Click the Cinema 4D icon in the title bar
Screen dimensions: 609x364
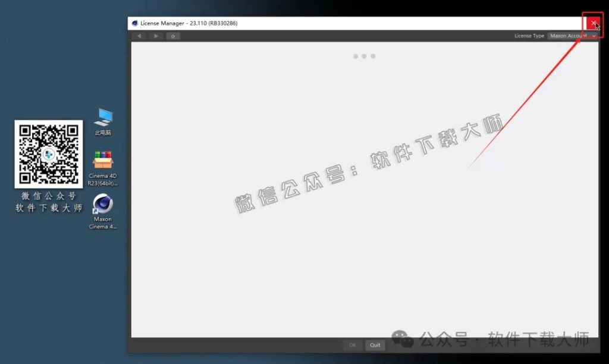(x=134, y=23)
